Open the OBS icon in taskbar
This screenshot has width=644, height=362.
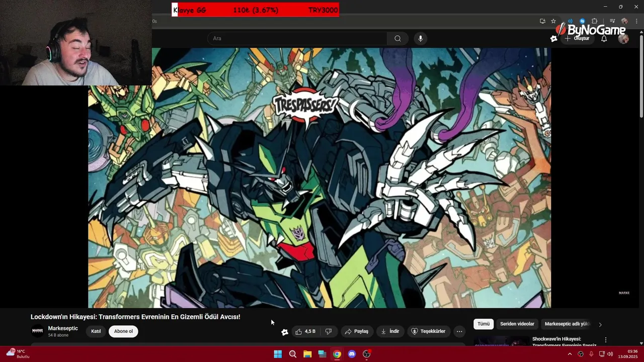coord(367,354)
